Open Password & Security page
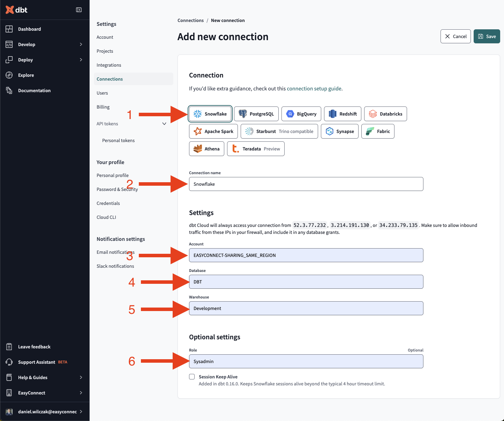The height and width of the screenshot is (421, 504). (117, 189)
